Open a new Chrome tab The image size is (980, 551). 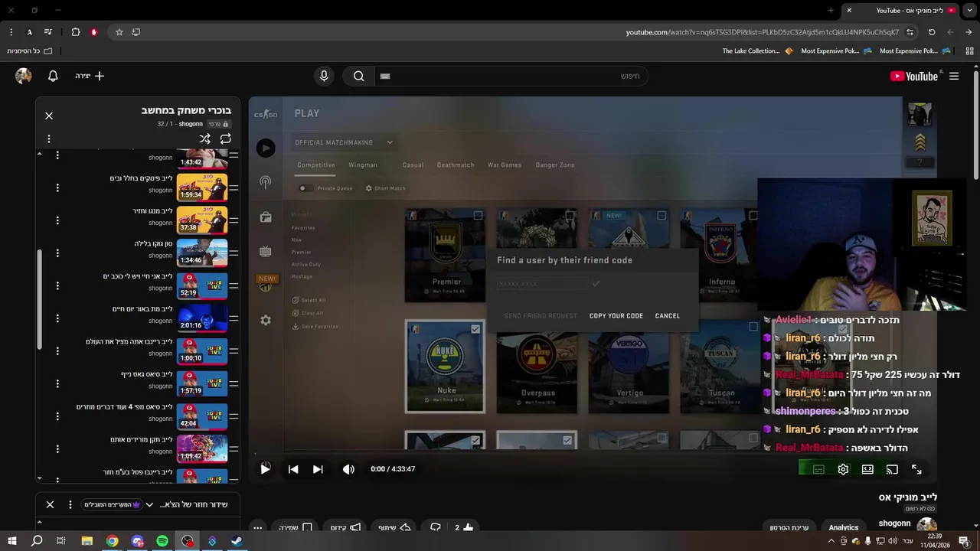coord(831,11)
